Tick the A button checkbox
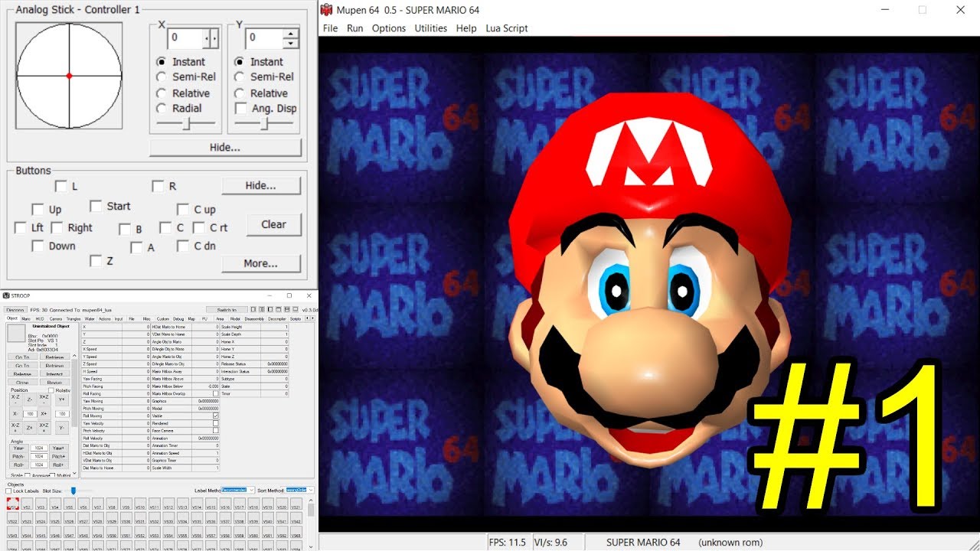The image size is (980, 551). [x=136, y=247]
